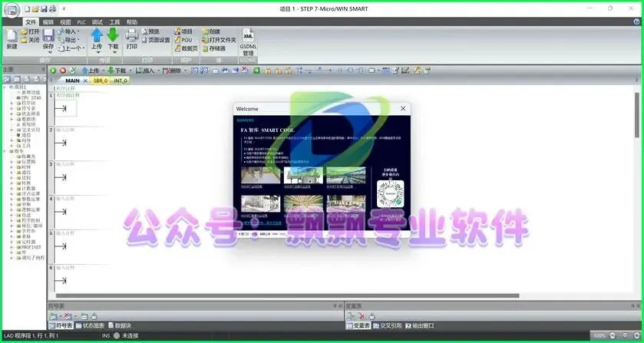Viewport: 644px width, 343px height.
Task: Switch to 输出窗口 bottom tab
Action: pos(420,326)
